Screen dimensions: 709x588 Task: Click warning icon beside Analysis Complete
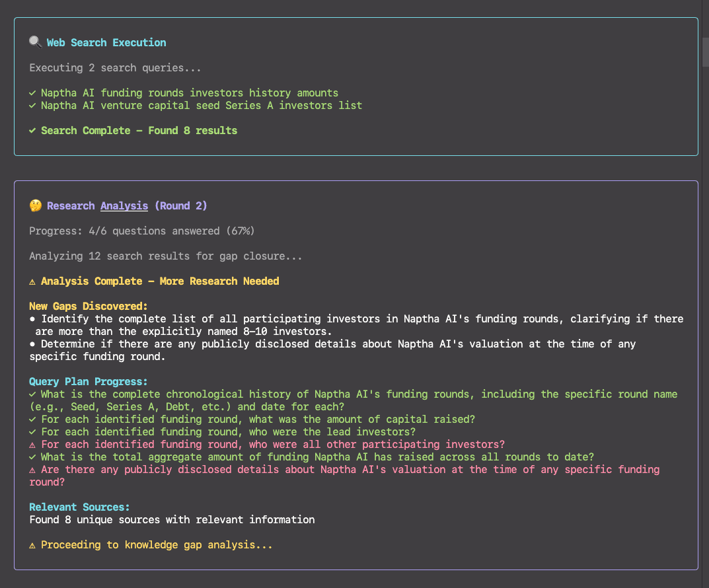pyautogui.click(x=32, y=281)
